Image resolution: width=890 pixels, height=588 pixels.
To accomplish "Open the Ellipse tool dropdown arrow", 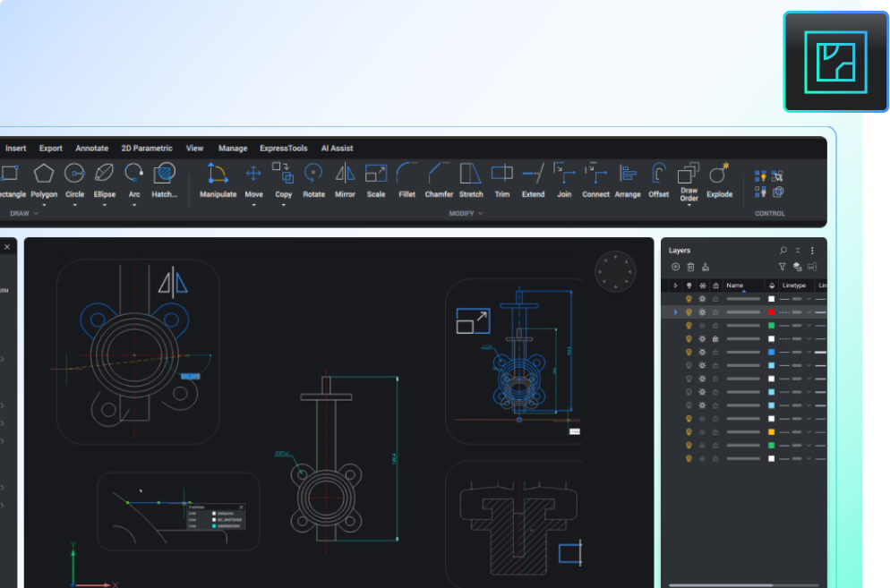I will pyautogui.click(x=105, y=205).
